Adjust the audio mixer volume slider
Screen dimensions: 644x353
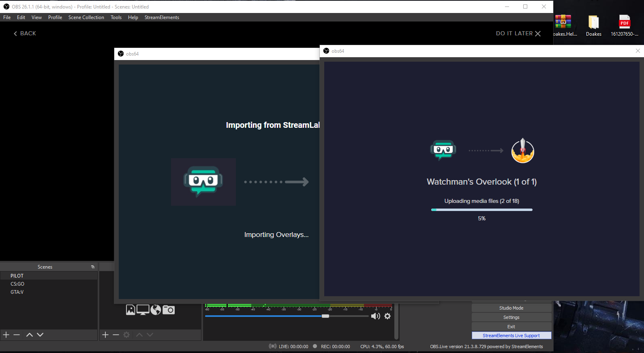pos(287,316)
